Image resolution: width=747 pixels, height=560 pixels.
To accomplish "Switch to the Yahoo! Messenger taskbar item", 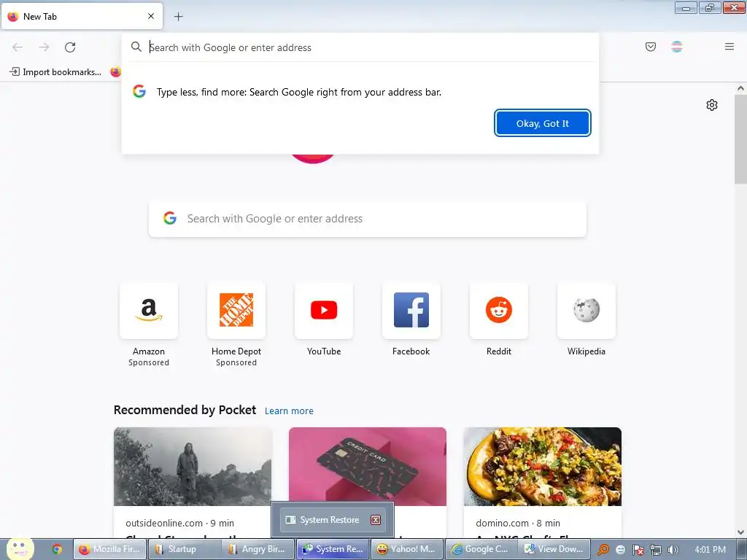I will point(407,549).
